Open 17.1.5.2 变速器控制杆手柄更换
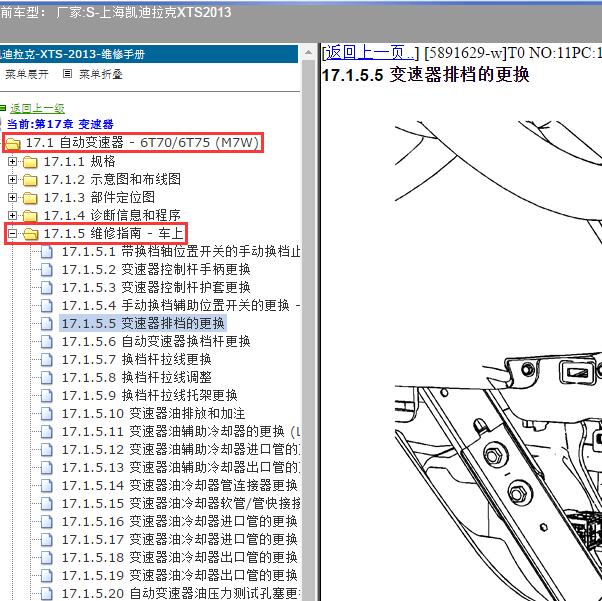The image size is (602, 601). point(156,270)
